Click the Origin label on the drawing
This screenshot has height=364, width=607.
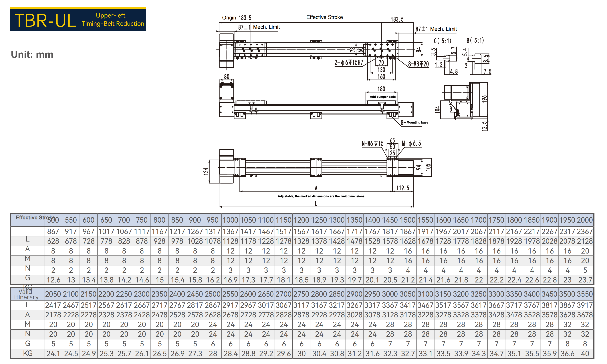tap(229, 18)
